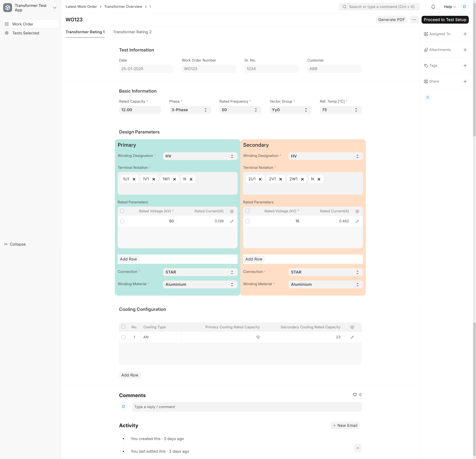Remove the 1V1 terminal tag
The width and height of the screenshot is (476, 459).
click(154, 179)
